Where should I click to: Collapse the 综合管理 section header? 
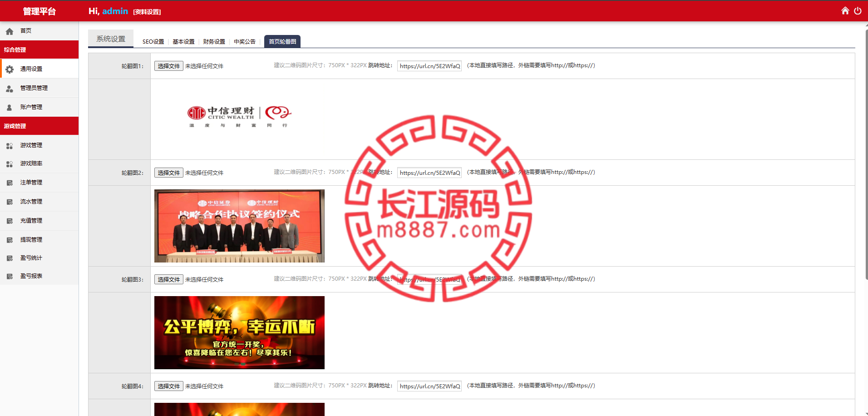pos(39,50)
